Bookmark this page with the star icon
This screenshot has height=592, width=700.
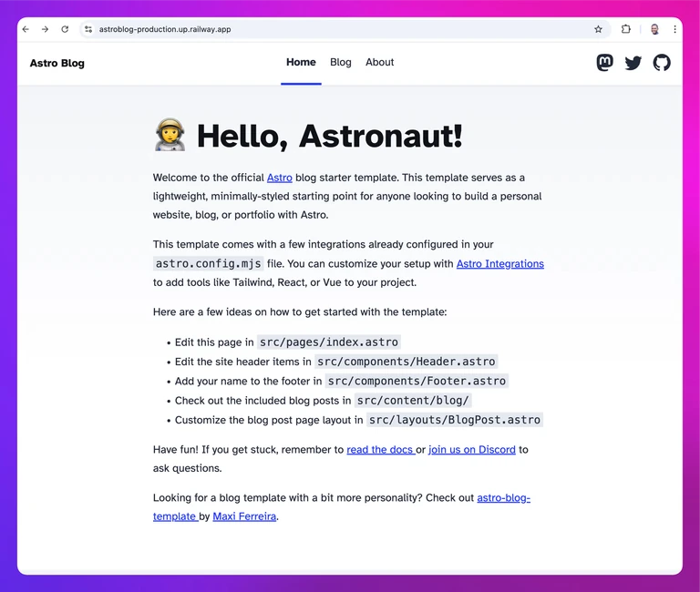click(598, 29)
